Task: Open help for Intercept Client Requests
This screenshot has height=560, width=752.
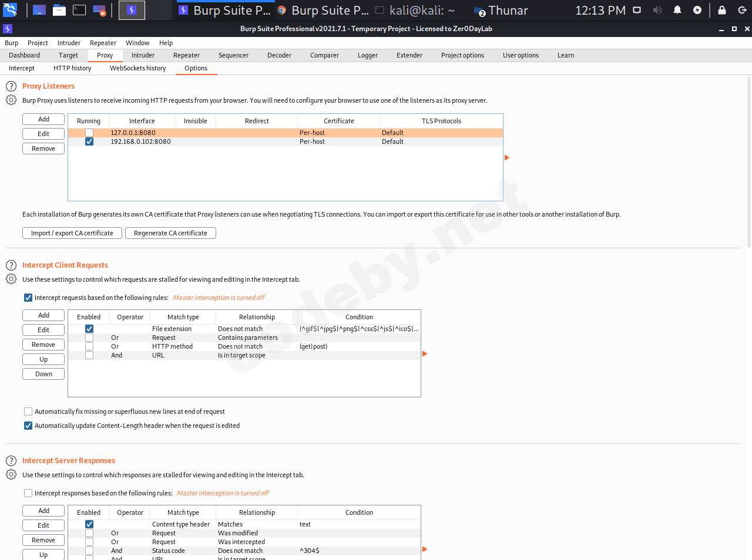Action: pos(11,265)
